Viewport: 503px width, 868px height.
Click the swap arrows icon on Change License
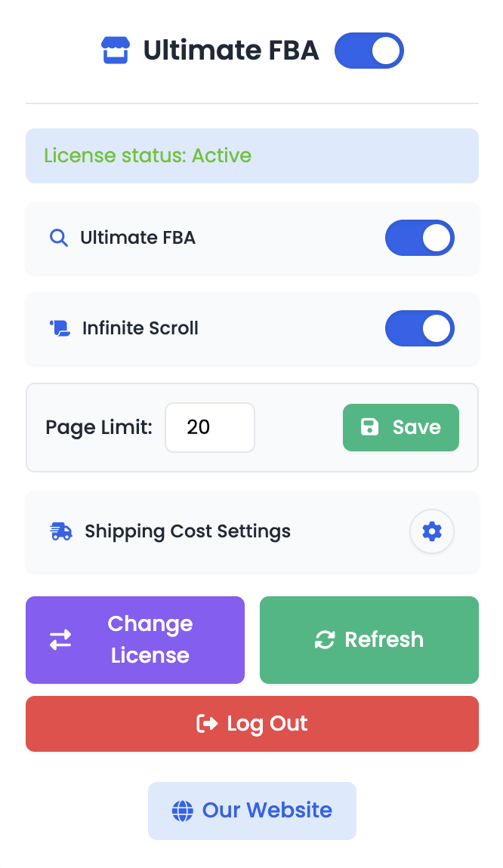60,640
